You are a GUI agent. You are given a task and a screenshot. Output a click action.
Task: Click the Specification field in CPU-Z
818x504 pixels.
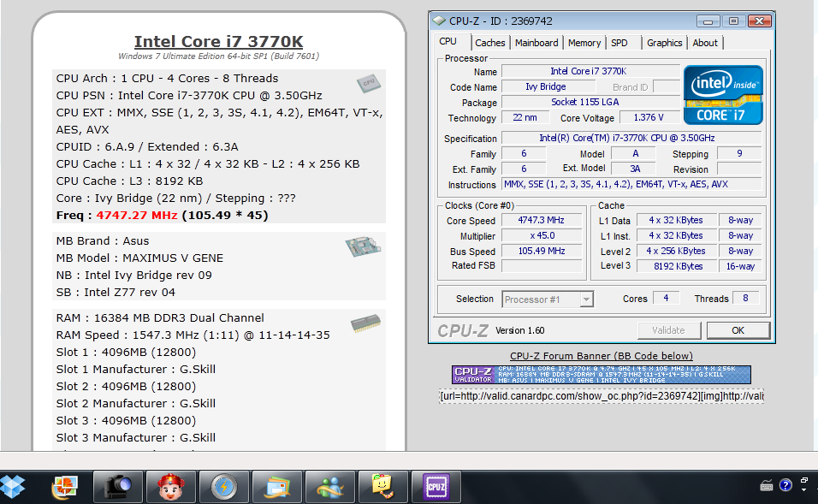tap(631, 139)
